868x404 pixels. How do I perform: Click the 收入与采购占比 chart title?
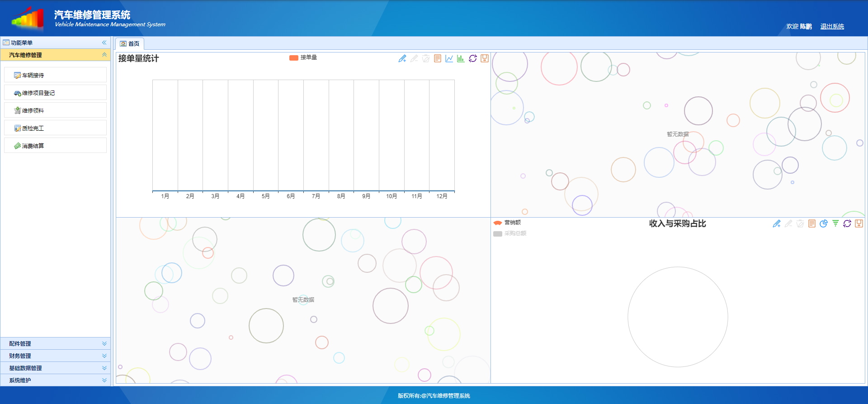tap(677, 223)
